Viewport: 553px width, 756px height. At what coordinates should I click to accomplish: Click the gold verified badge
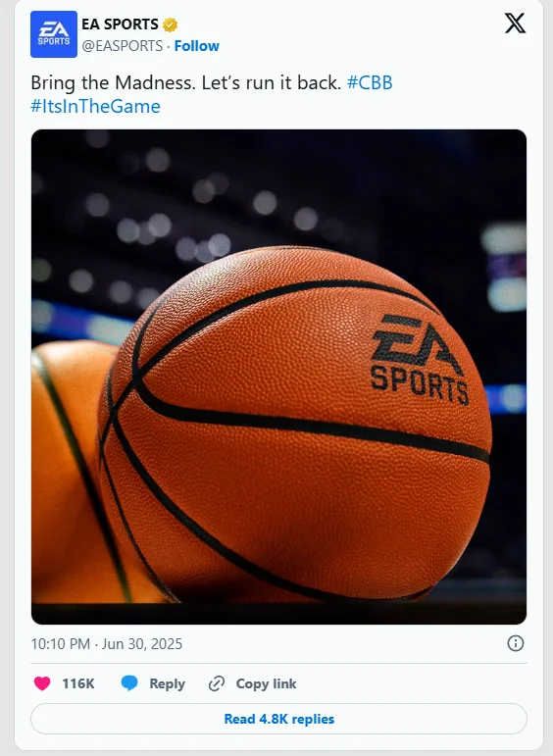click(170, 25)
